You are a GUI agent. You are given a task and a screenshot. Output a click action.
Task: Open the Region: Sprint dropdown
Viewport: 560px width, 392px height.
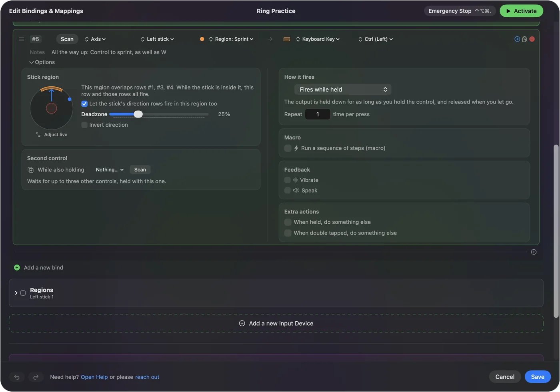pyautogui.click(x=231, y=39)
